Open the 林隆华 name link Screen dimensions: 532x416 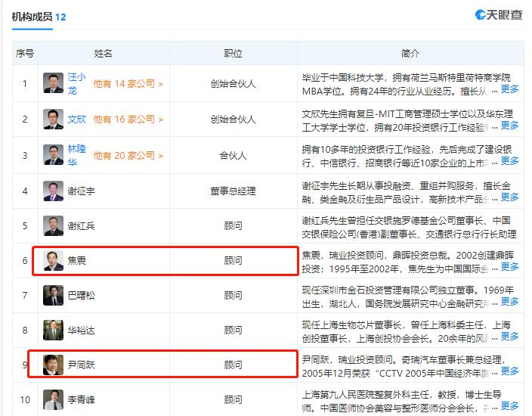[76, 155]
